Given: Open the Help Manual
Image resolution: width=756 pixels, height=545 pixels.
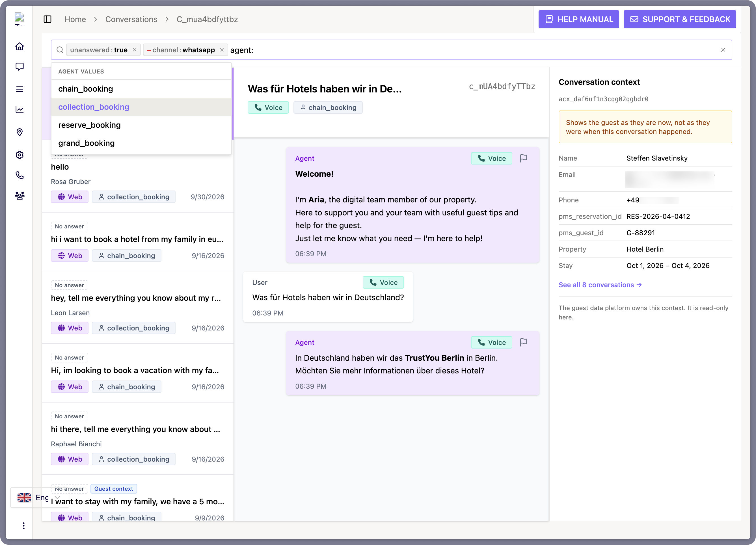Looking at the screenshot, I should coord(578,19).
